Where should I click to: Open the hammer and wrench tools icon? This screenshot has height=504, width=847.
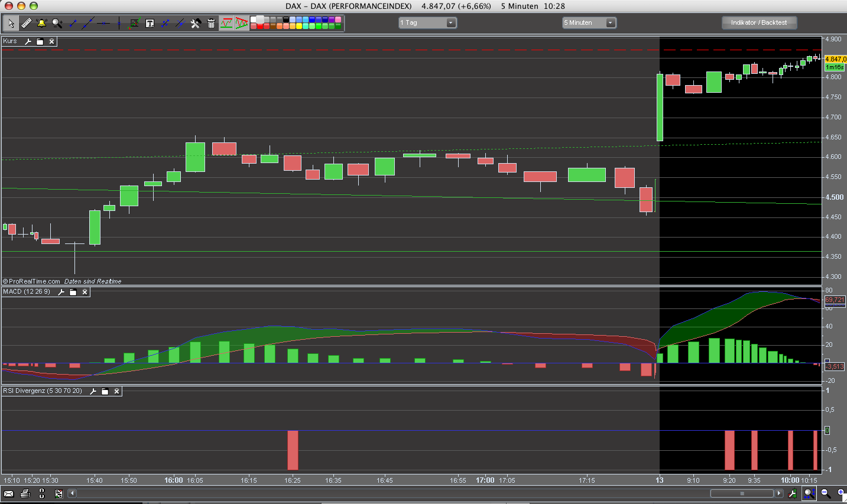(x=196, y=23)
